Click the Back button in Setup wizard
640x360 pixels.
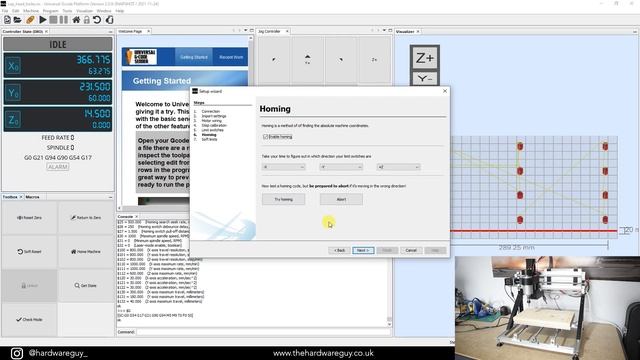(339, 250)
